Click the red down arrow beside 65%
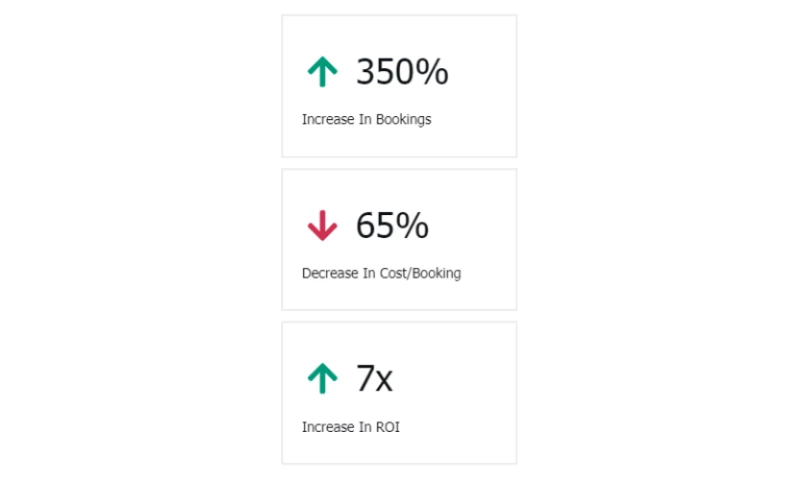800x480 pixels. (321, 226)
